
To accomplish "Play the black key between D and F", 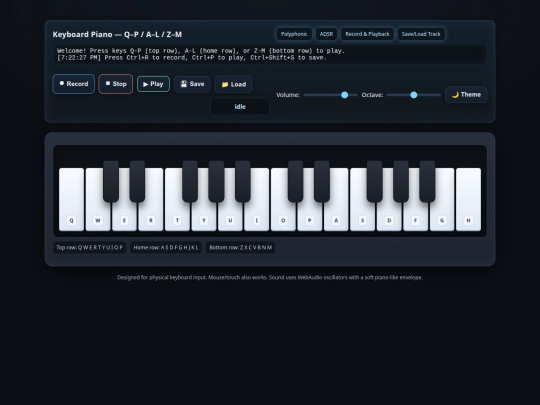I will pyautogui.click(x=401, y=181).
